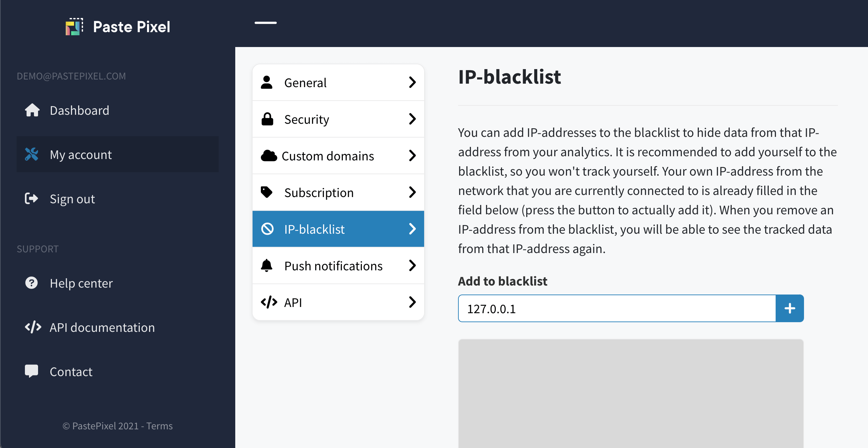Scroll the blacklist entries area

tap(631, 394)
